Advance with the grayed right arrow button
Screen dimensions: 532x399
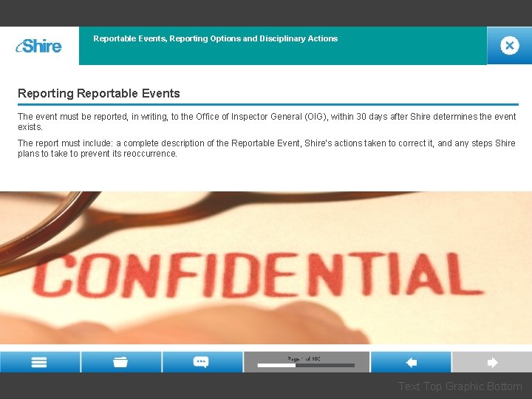click(x=492, y=362)
